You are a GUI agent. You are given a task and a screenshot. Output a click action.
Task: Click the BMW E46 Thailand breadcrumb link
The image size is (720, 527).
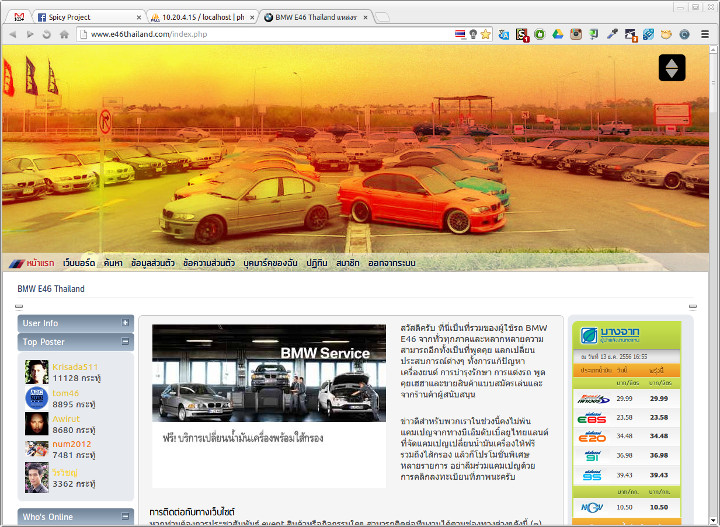[x=51, y=289]
